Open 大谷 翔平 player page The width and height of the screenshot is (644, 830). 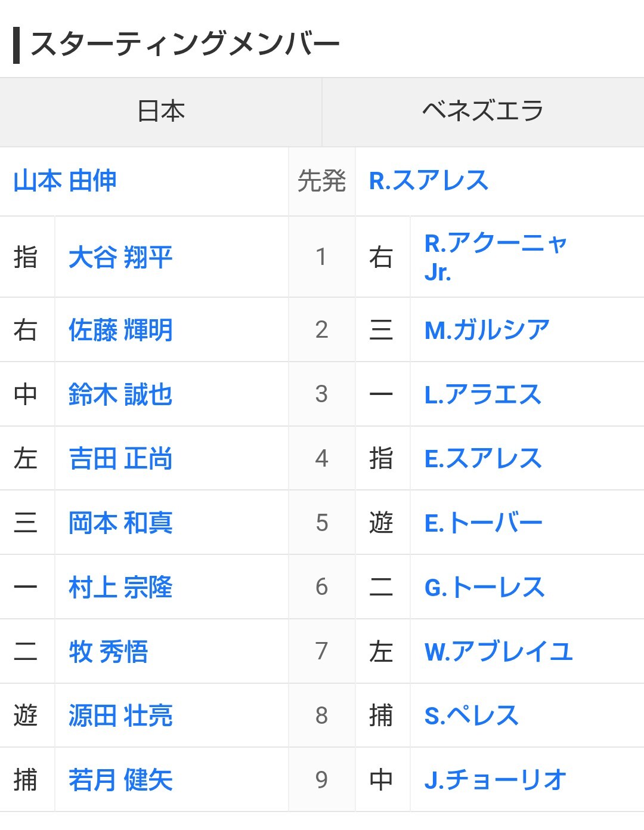tap(120, 257)
